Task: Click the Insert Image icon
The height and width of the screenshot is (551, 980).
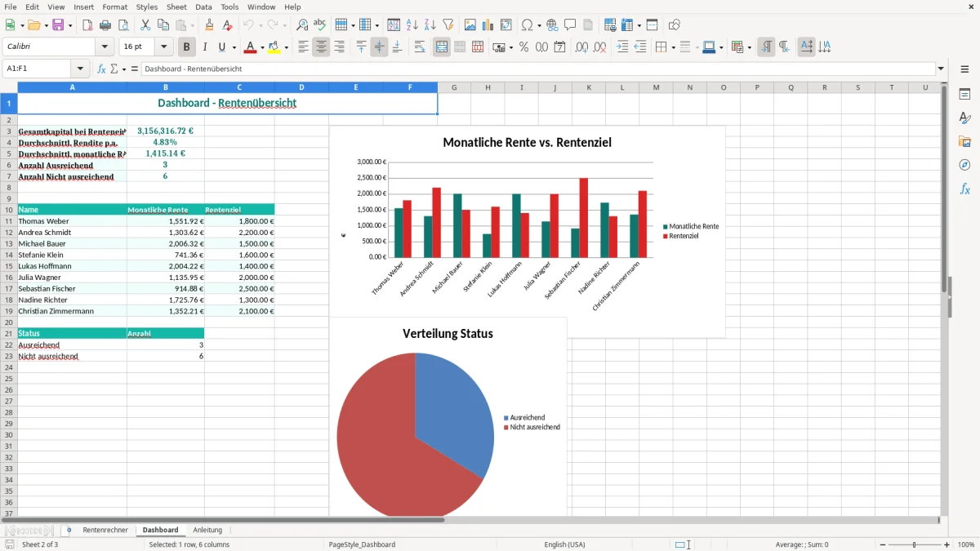Action: coord(470,25)
